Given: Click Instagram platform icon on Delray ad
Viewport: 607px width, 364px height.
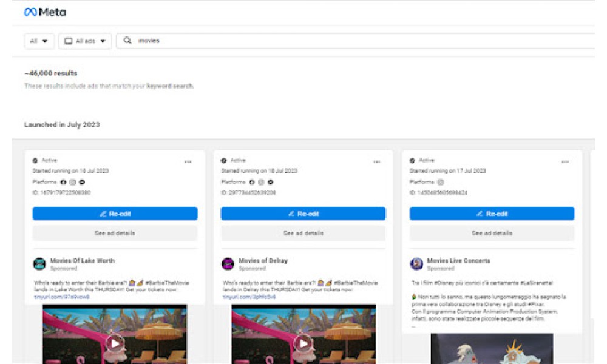Looking at the screenshot, I should 261,182.
